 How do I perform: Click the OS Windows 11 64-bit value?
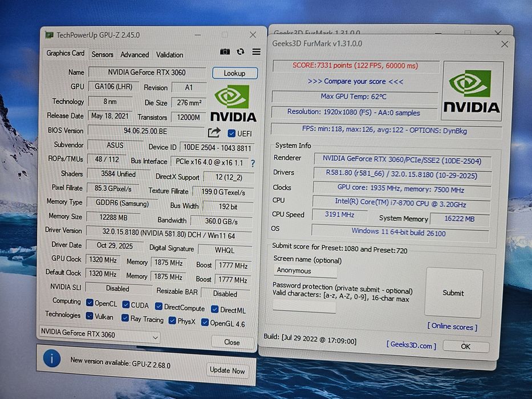[399, 232]
